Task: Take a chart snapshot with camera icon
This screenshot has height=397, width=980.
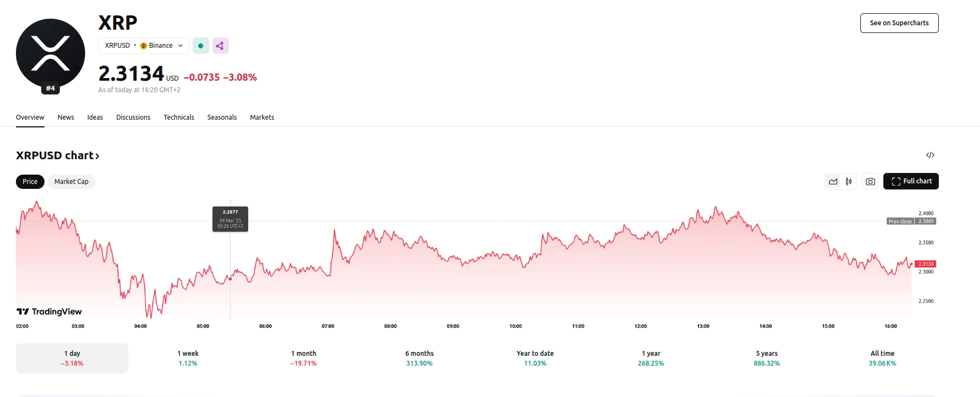Action: coord(870,182)
